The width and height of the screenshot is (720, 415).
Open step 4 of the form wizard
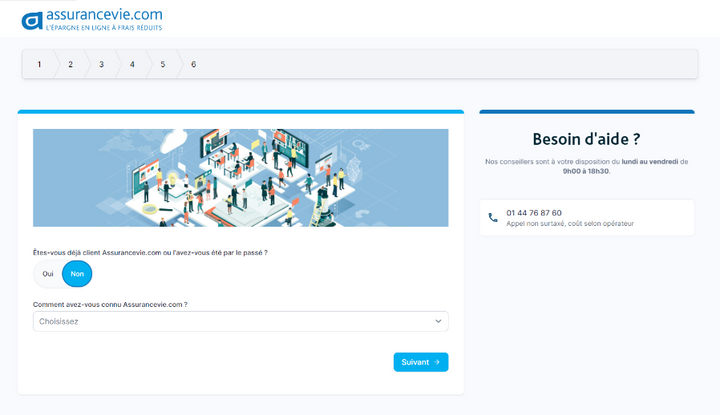[132, 64]
